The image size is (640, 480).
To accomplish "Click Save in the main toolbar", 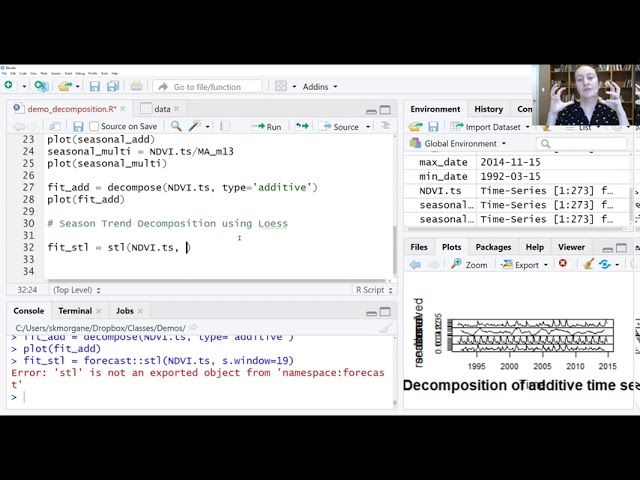I will tap(95, 86).
